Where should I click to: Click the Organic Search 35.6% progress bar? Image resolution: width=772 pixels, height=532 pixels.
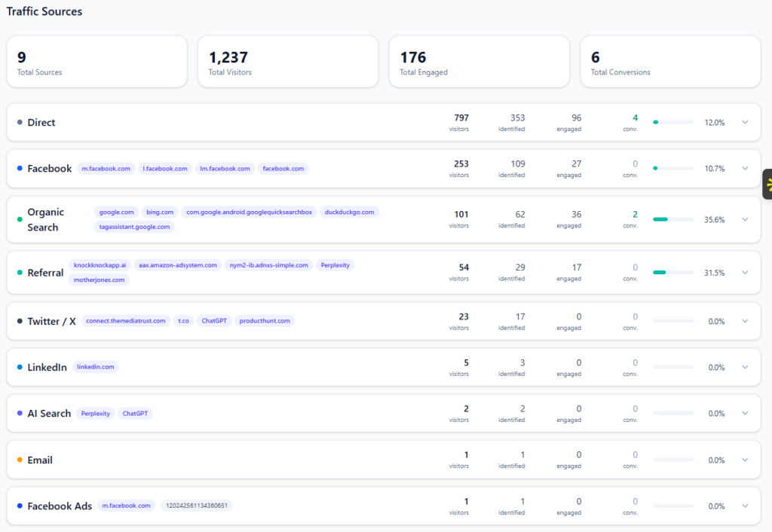pyautogui.click(x=673, y=219)
